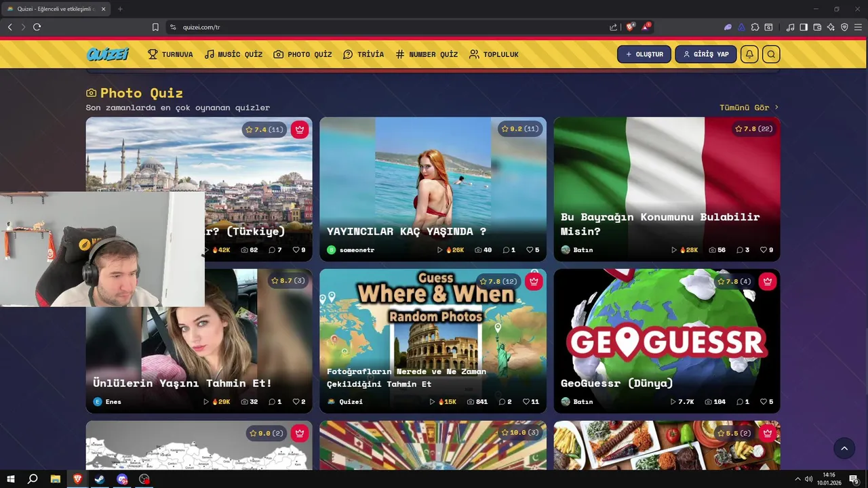Toggle the browser sidebar panel
Image resolution: width=868 pixels, height=488 pixels.
pyautogui.click(x=804, y=27)
